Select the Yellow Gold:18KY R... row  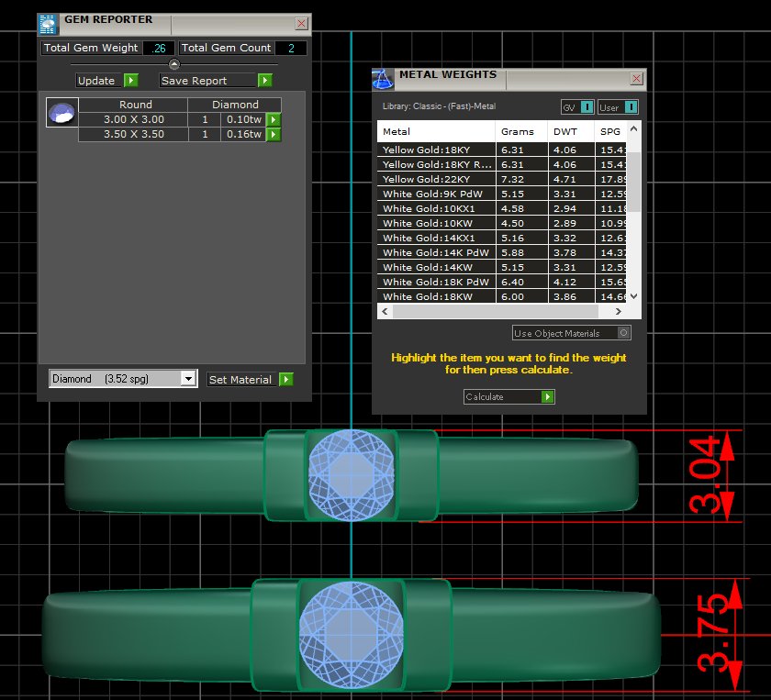(501, 164)
